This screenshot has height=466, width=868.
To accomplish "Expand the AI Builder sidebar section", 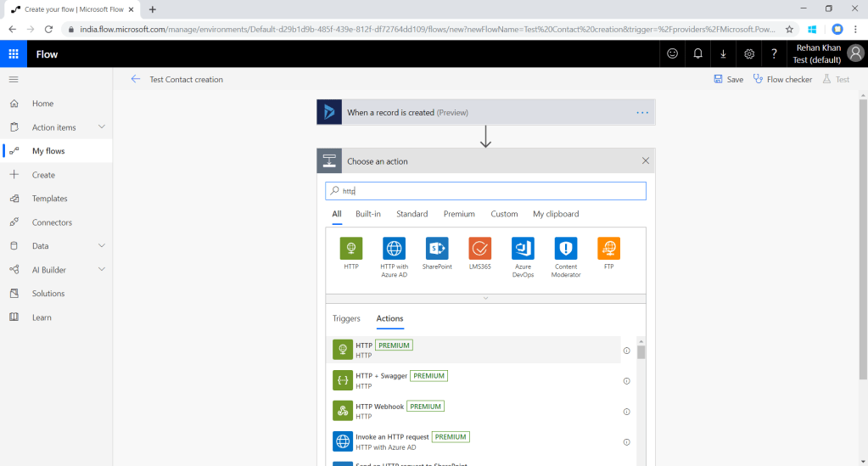I will click(102, 270).
